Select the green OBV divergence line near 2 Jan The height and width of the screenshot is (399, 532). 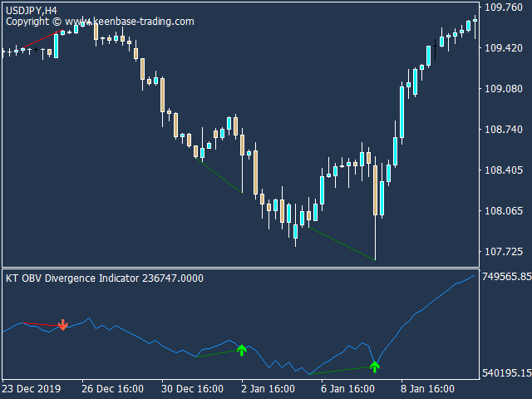[219, 353]
